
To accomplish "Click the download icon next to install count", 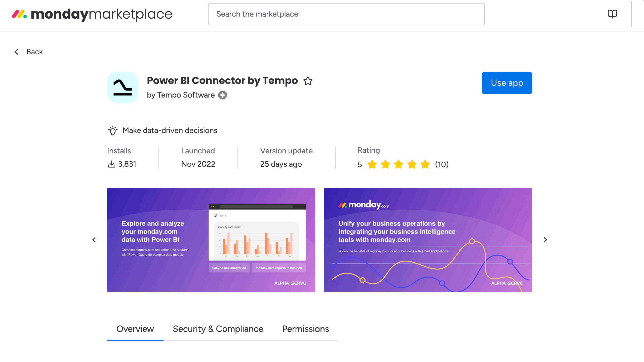I will click(111, 164).
